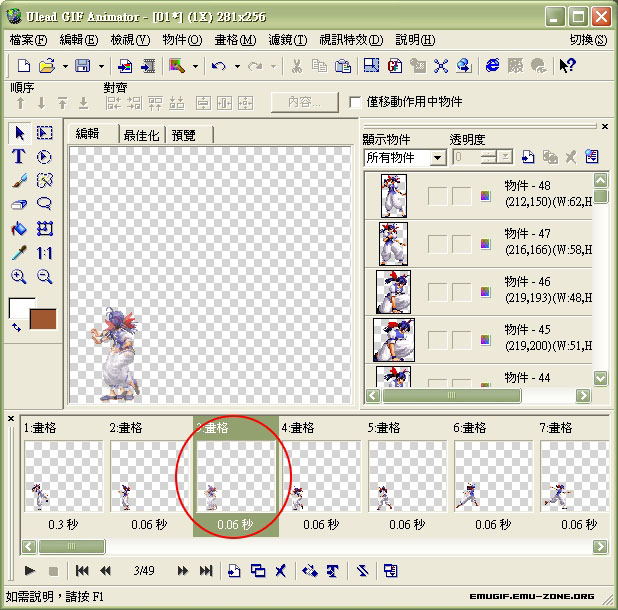Go to the last frame button
This screenshot has width=618, height=610.
[206, 571]
